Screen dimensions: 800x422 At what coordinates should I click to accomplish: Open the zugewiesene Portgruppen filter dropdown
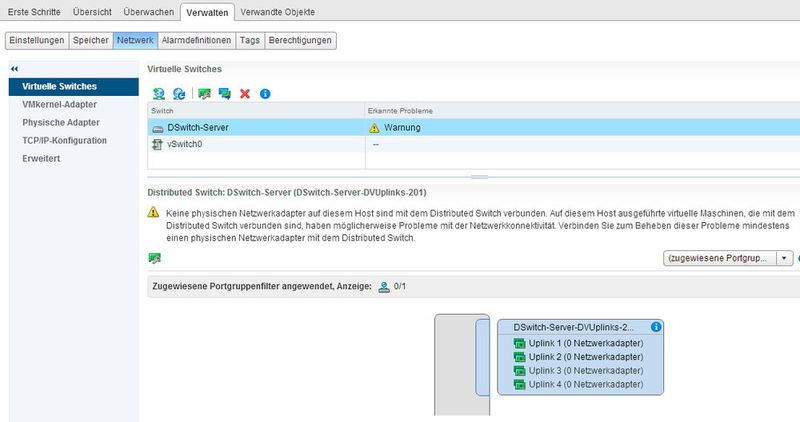(x=718, y=257)
